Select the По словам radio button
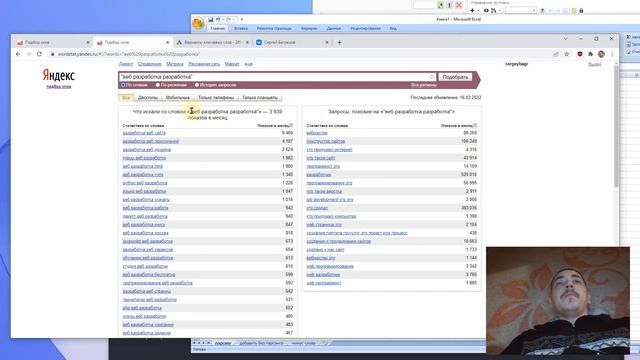 (x=123, y=85)
